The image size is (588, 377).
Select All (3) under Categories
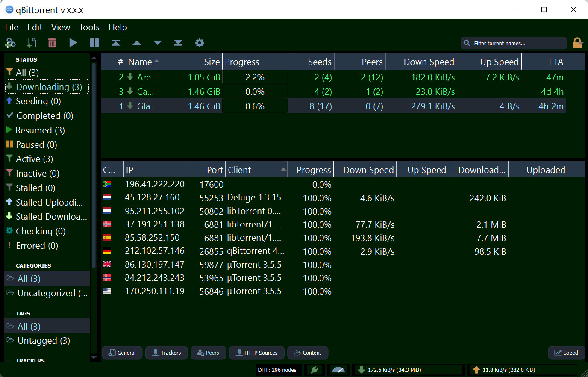(x=47, y=279)
